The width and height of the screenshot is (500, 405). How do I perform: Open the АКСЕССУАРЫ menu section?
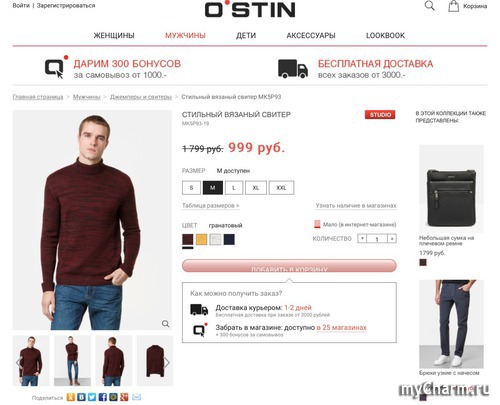pyautogui.click(x=311, y=35)
